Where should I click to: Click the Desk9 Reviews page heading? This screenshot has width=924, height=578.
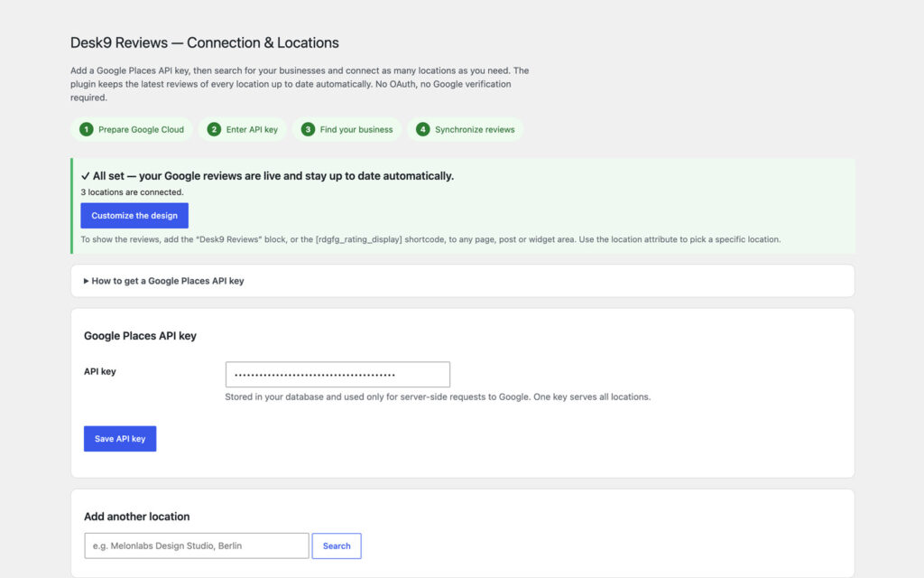point(205,43)
